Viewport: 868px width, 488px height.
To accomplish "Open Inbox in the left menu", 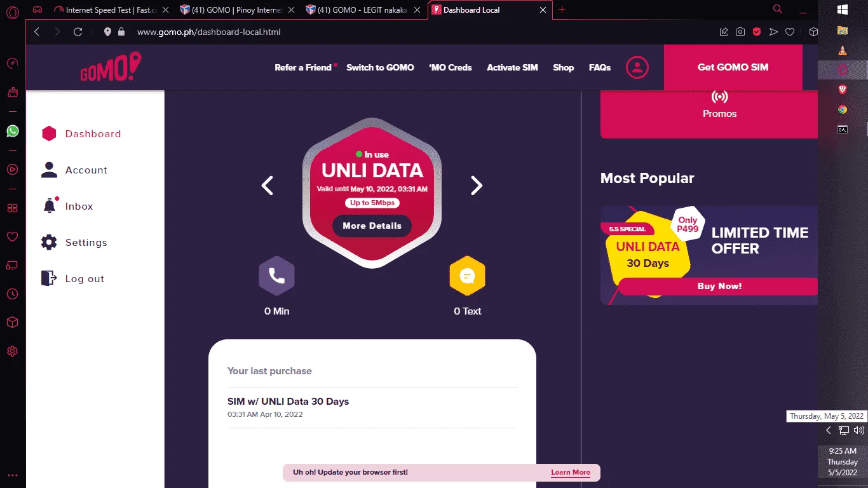I will click(x=67, y=206).
